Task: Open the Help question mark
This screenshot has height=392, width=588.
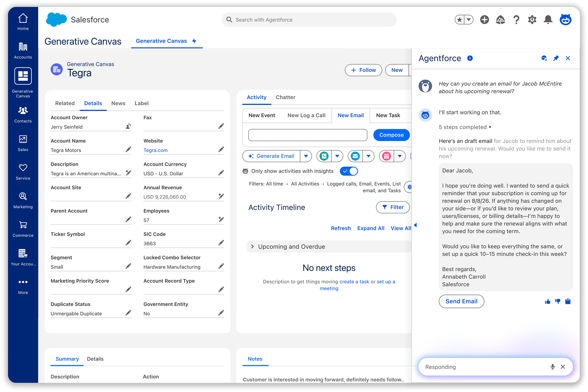Action: 516,20
